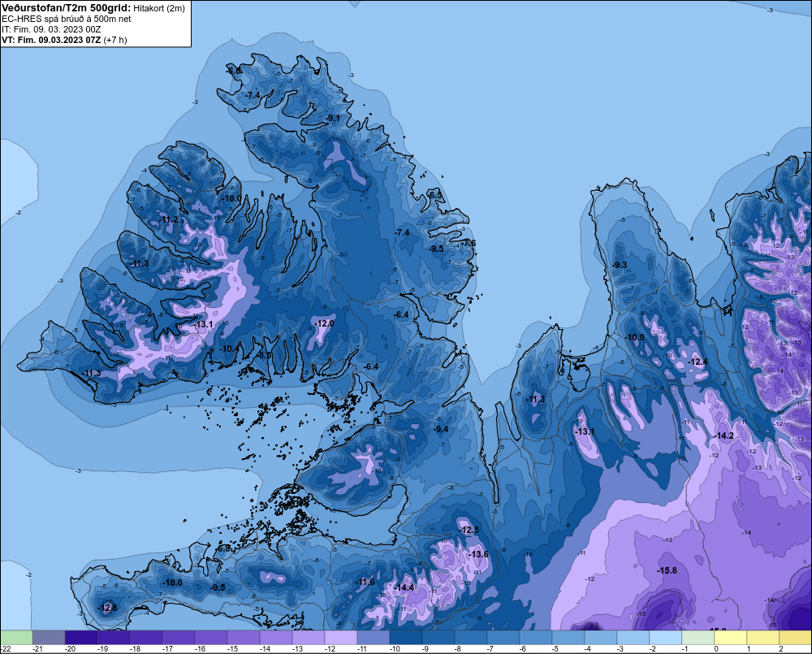Screen dimensions: 812x654
Task: Click the -8 legend scale label
Action: (458, 648)
